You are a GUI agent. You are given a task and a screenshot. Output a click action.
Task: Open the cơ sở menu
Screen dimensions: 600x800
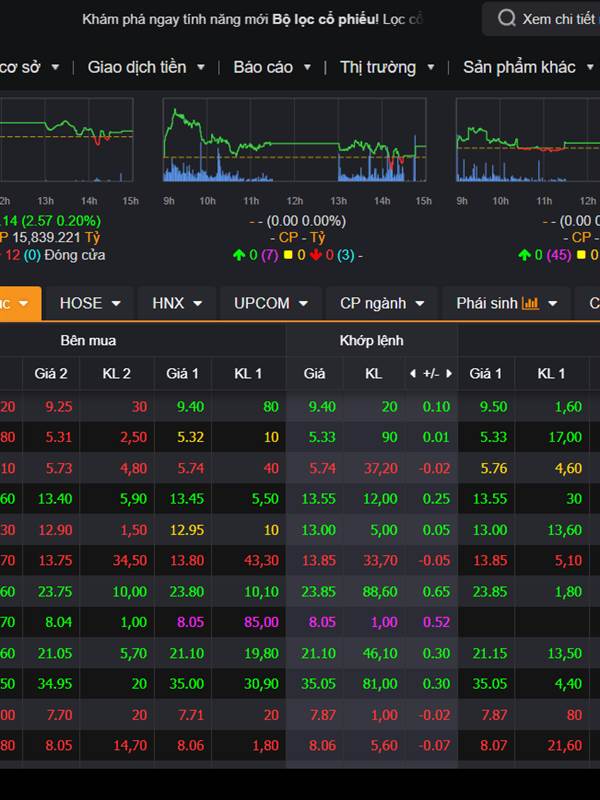pos(30,67)
